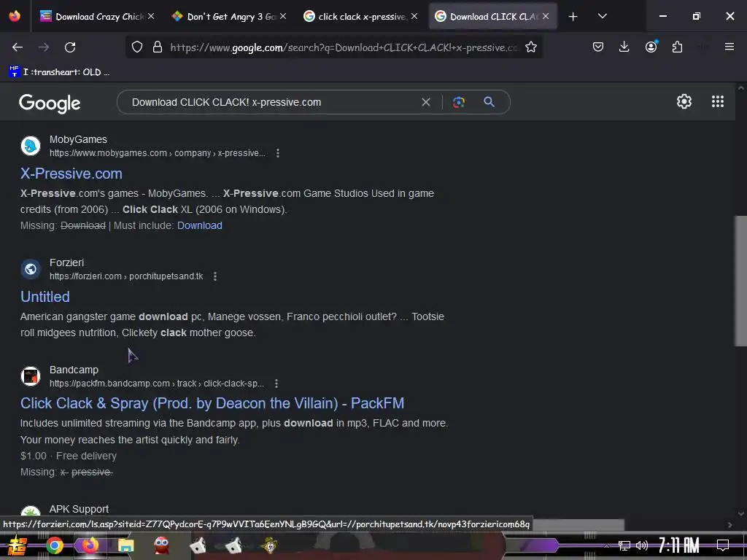
Task: Open the Firefox downloads panel
Action: pos(624,47)
